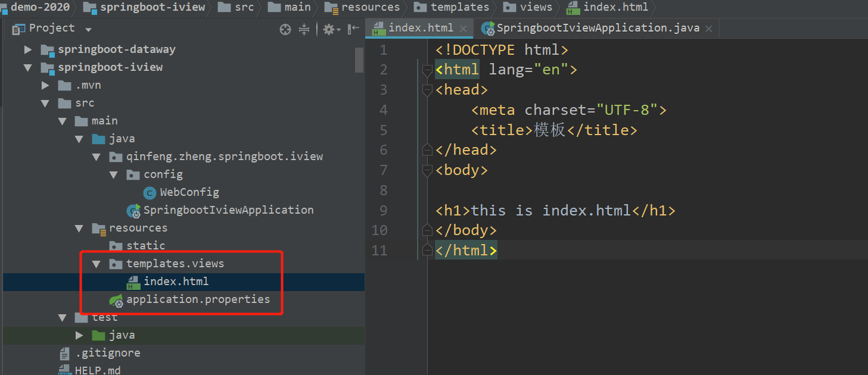Expand the .mvn folder
The image size is (868, 375).
[x=45, y=85]
